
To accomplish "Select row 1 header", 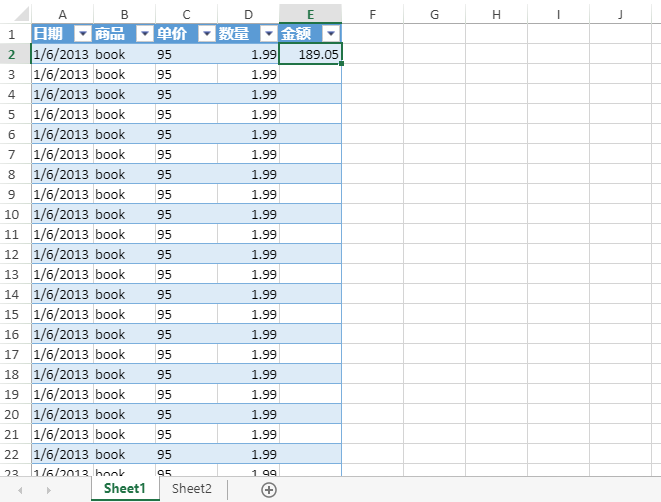I will (x=11, y=34).
